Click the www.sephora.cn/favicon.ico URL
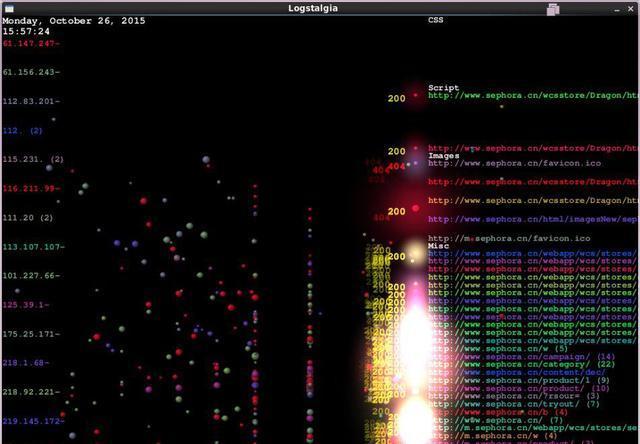640x444 pixels. coord(514,163)
